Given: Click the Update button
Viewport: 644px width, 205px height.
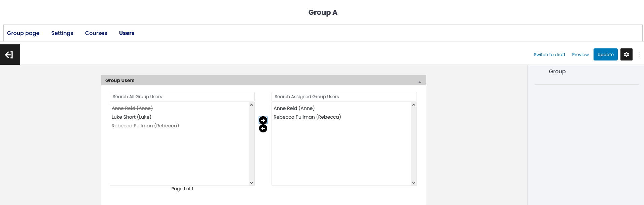Looking at the screenshot, I should [x=605, y=54].
